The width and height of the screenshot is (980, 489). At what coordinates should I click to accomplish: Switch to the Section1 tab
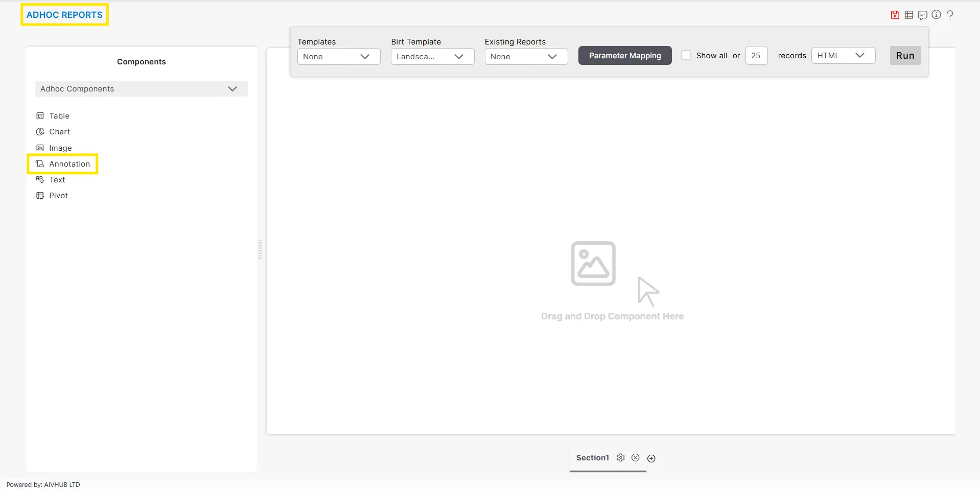coord(592,458)
